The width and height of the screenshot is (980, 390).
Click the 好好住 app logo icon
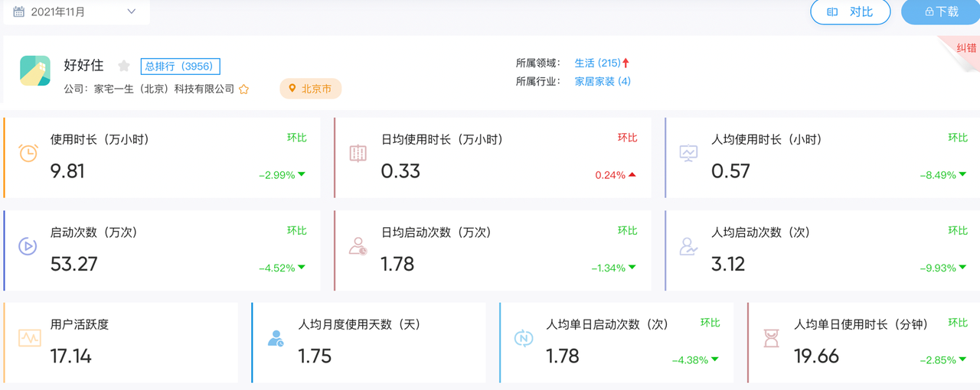tap(35, 70)
